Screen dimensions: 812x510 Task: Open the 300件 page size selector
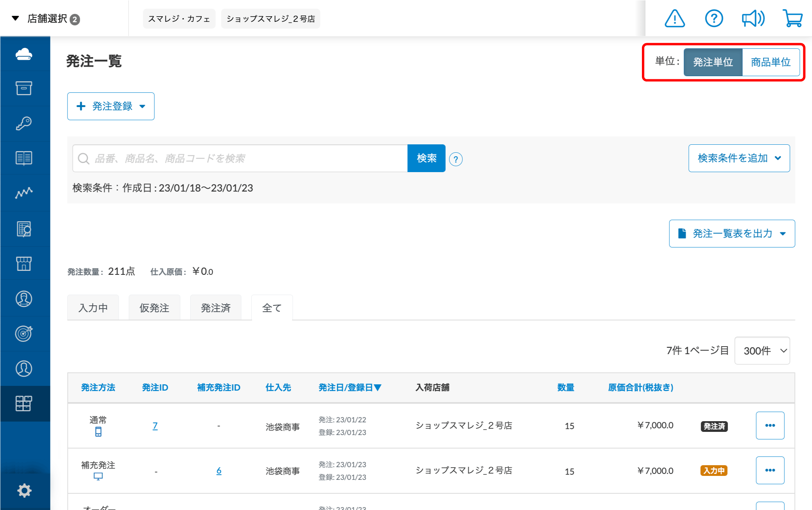[762, 351]
